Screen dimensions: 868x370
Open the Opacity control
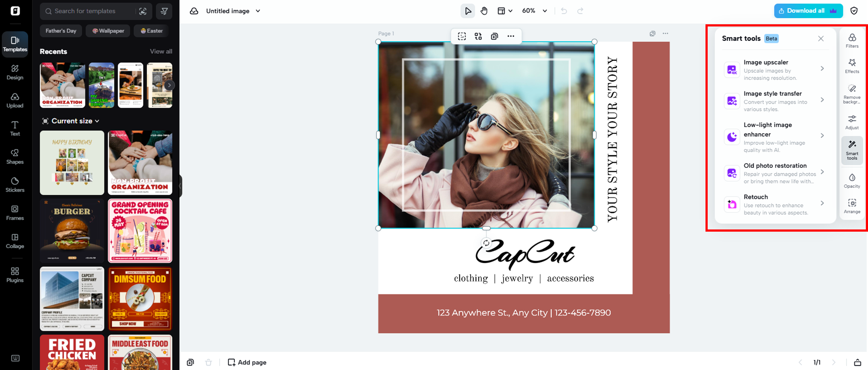pos(852,181)
